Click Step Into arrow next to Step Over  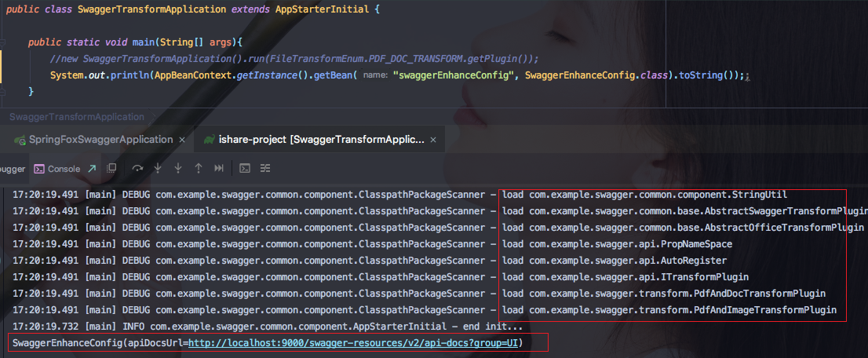158,169
